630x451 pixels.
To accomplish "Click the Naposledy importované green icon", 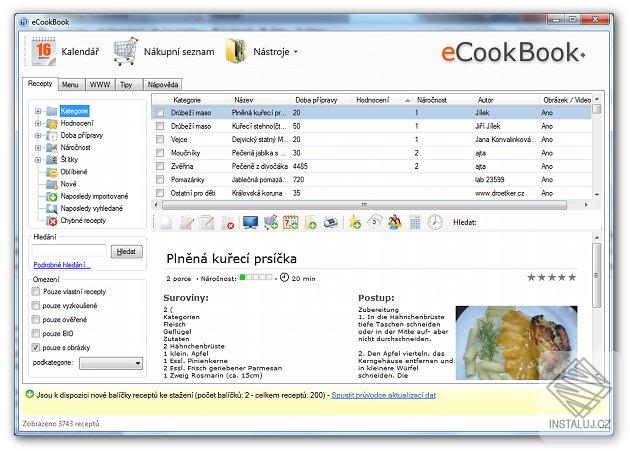I will pos(52,197).
